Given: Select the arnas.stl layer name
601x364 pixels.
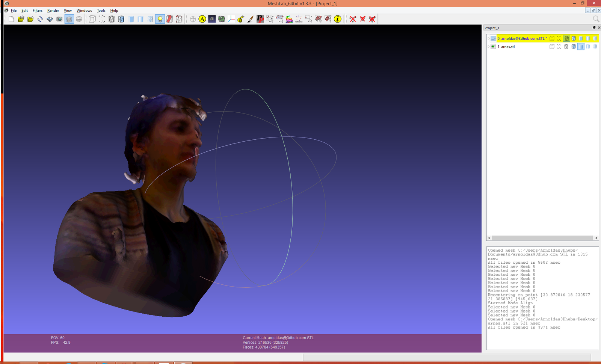Looking at the screenshot, I should (508, 47).
